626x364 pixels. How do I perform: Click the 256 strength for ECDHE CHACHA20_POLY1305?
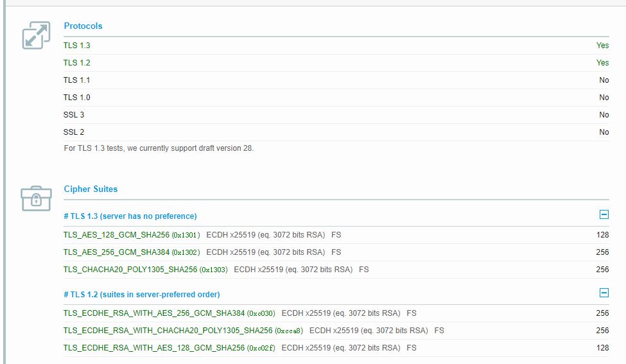pos(602,331)
